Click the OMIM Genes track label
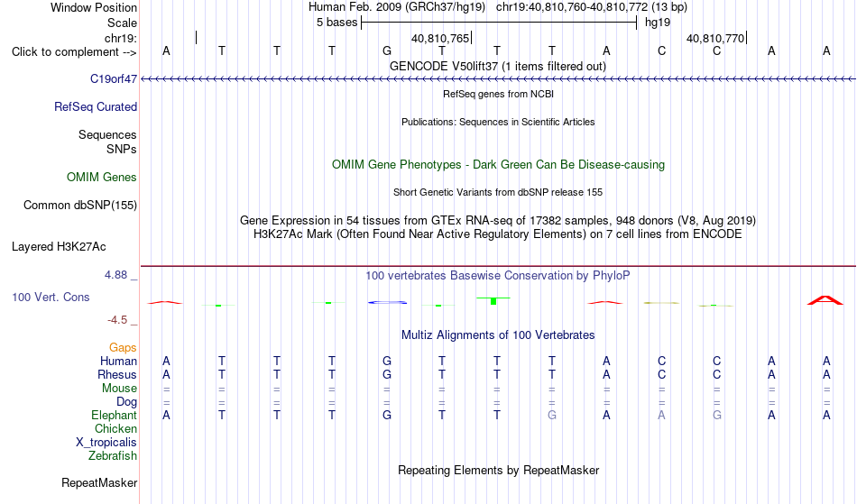Viewport: 857px width, 504px height. pos(102,178)
